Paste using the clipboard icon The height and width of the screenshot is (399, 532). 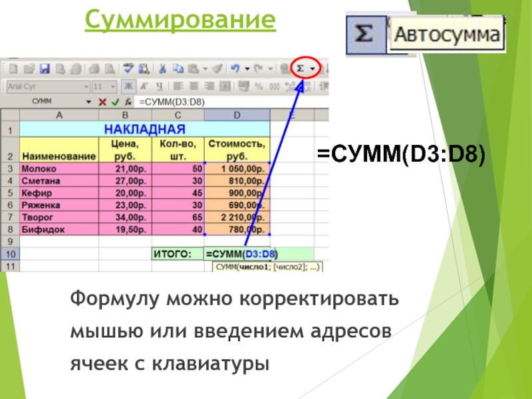coord(194,69)
